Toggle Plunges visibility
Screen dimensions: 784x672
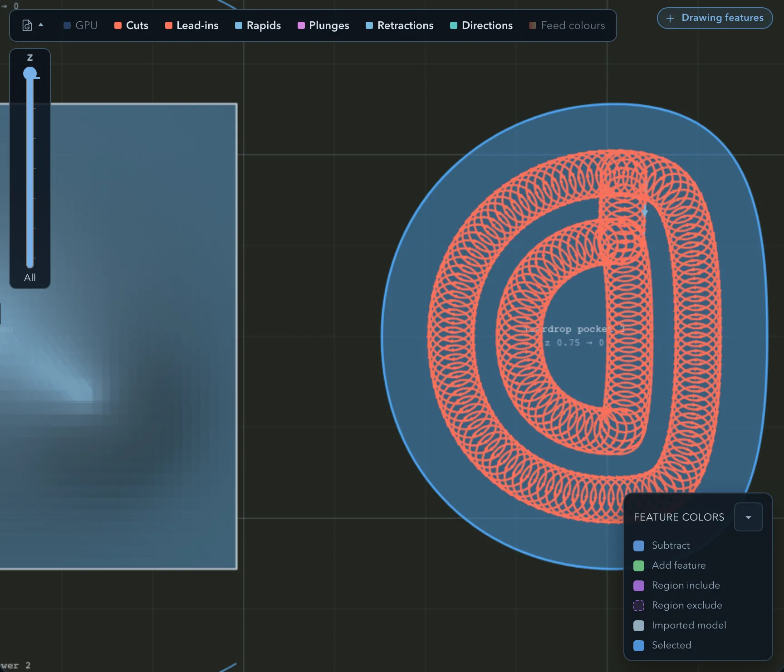coord(323,25)
